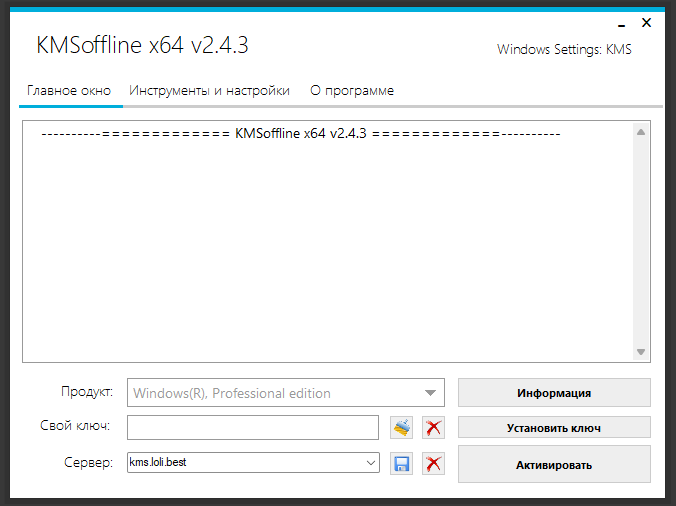676x506 pixels.
Task: Expand the Сервер combo box arrow
Action: pos(371,463)
